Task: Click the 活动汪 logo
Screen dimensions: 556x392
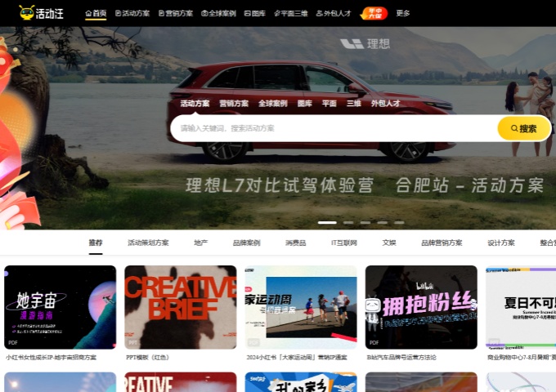Action: pos(41,13)
